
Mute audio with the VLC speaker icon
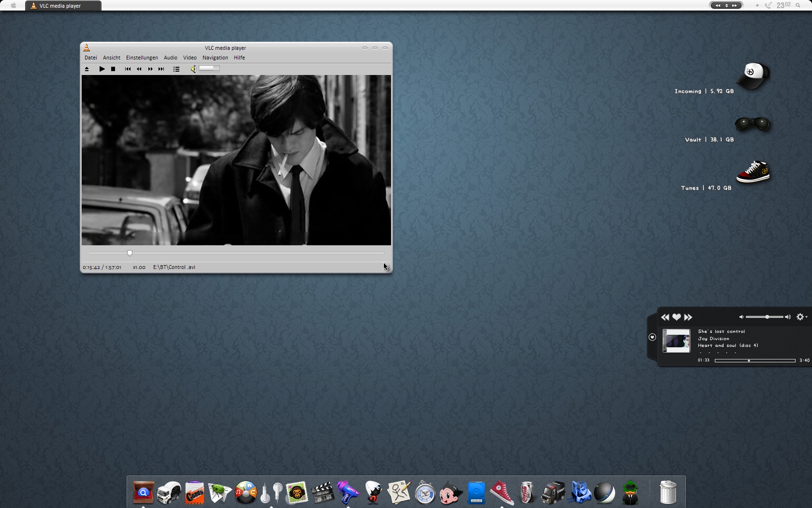193,69
